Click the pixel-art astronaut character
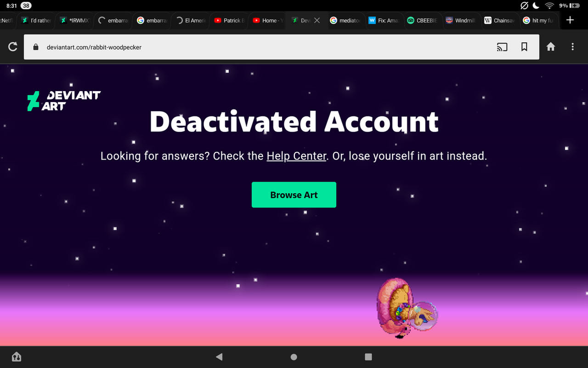This screenshot has height=368, width=588. click(407, 308)
